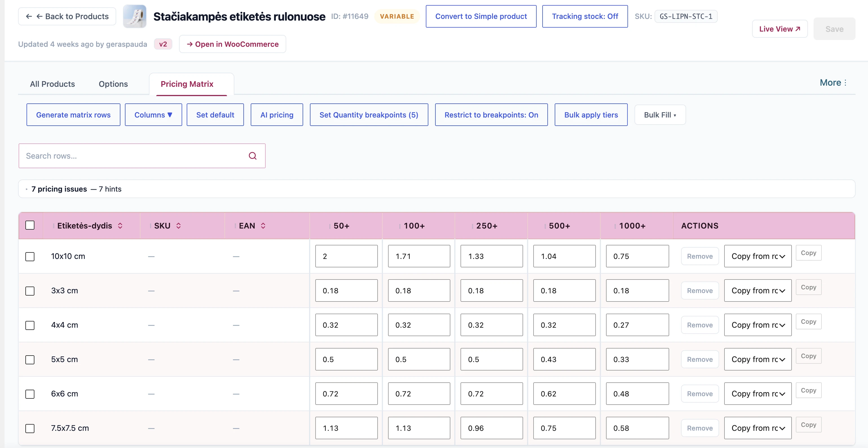Select all rows checkbox in header

30,225
